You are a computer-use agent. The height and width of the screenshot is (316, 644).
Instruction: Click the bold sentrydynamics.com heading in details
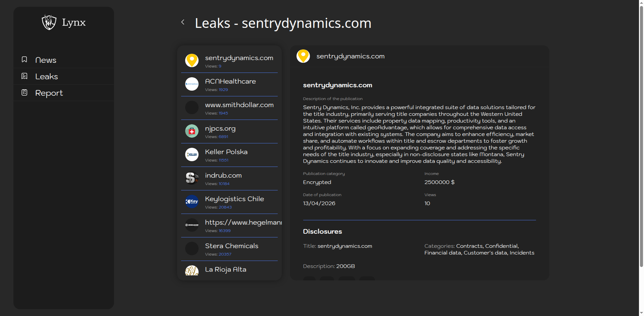[337, 85]
